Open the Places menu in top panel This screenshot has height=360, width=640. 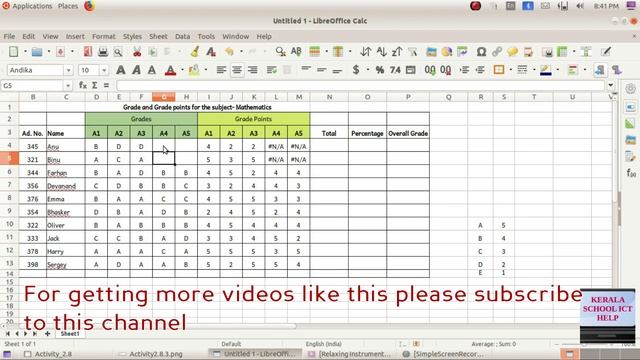coord(68,6)
